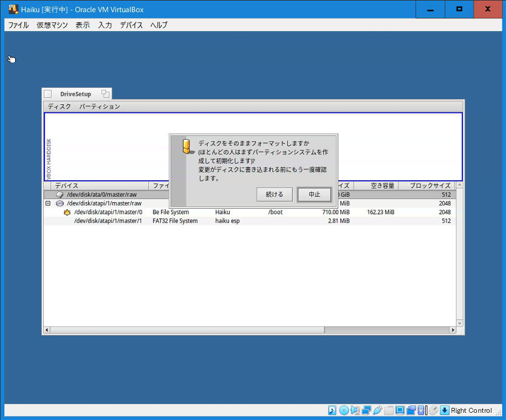Select /dev/disk/atapi/1/master/1 row
Viewport: 506px width, 420px height.
[x=250, y=221]
